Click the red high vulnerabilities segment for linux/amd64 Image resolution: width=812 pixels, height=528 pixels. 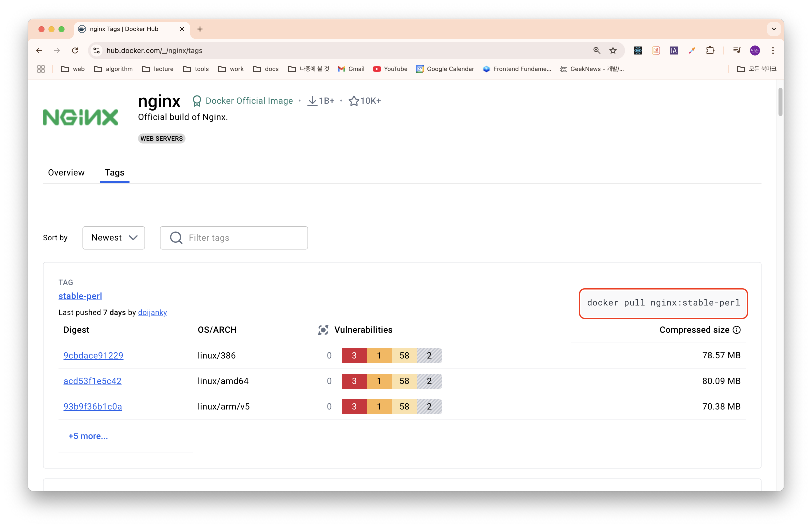(354, 381)
